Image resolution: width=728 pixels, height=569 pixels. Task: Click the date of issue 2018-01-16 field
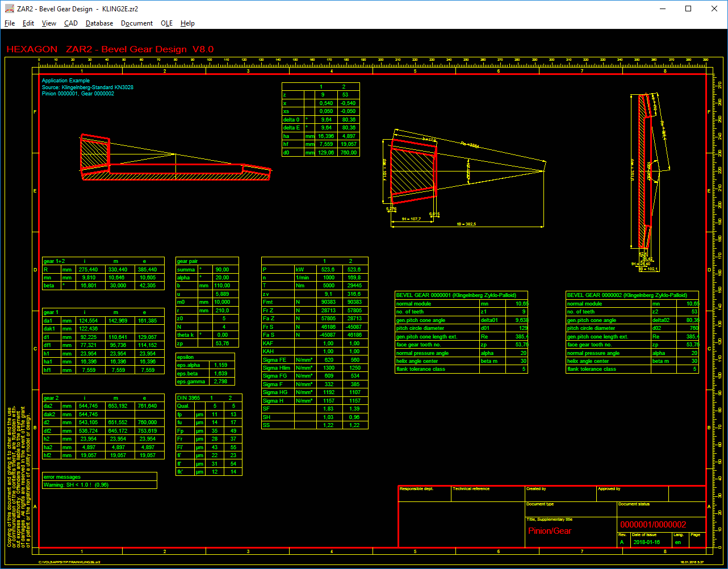646,542
